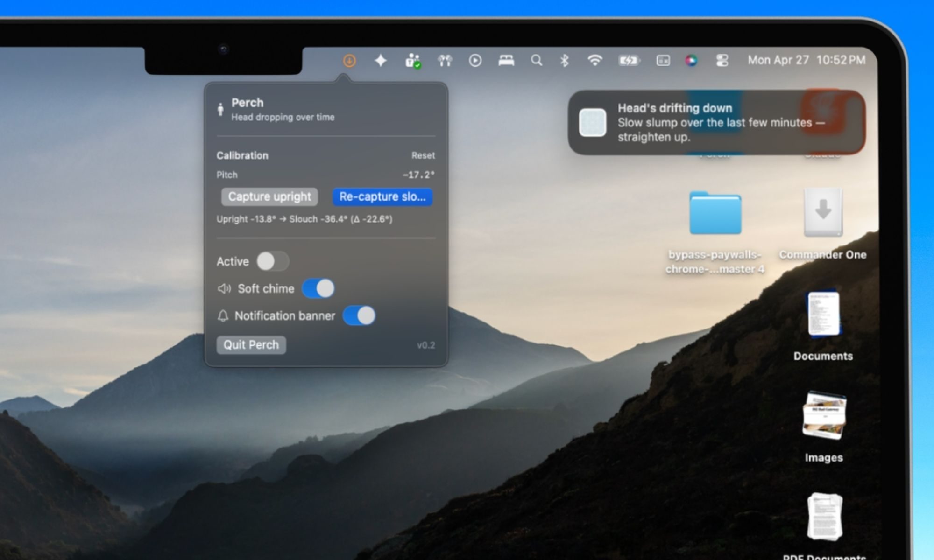Click the v0.2 version label

point(426,345)
